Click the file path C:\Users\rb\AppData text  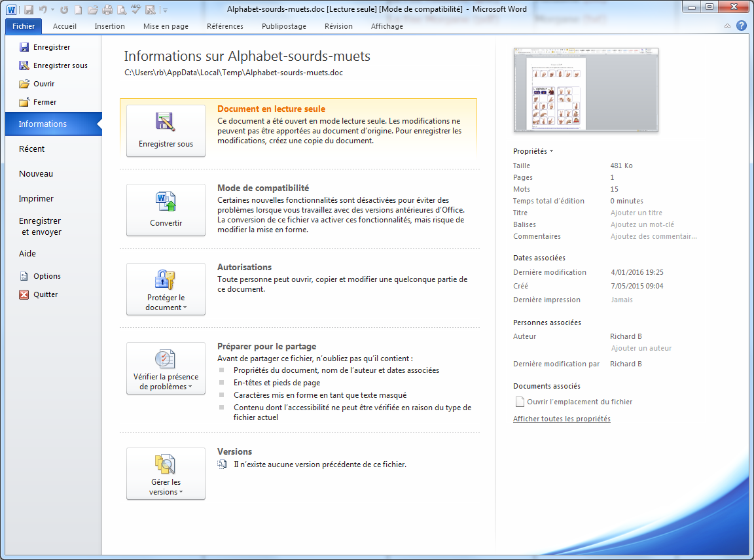pyautogui.click(x=234, y=73)
